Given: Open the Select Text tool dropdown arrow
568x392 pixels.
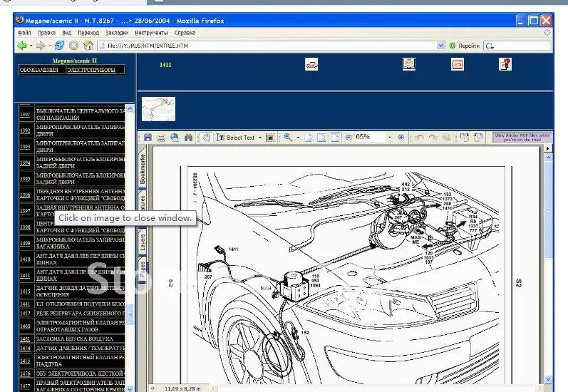Looking at the screenshot, I should [x=260, y=138].
